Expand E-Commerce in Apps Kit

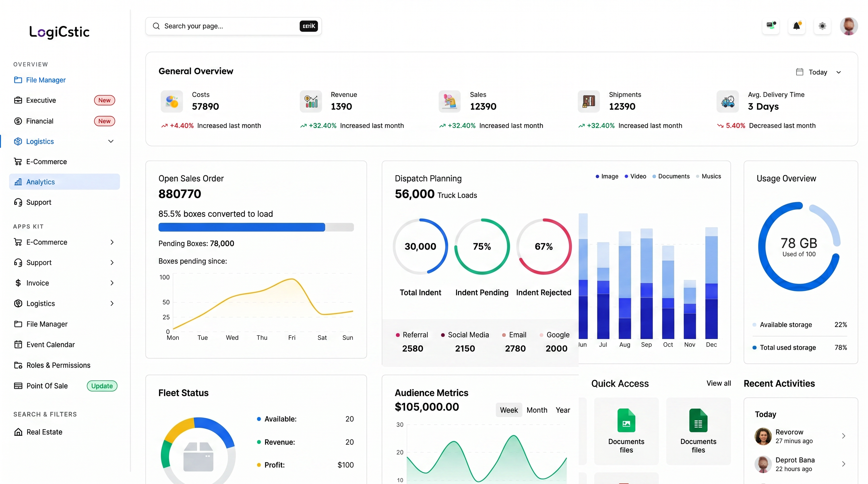tap(112, 242)
